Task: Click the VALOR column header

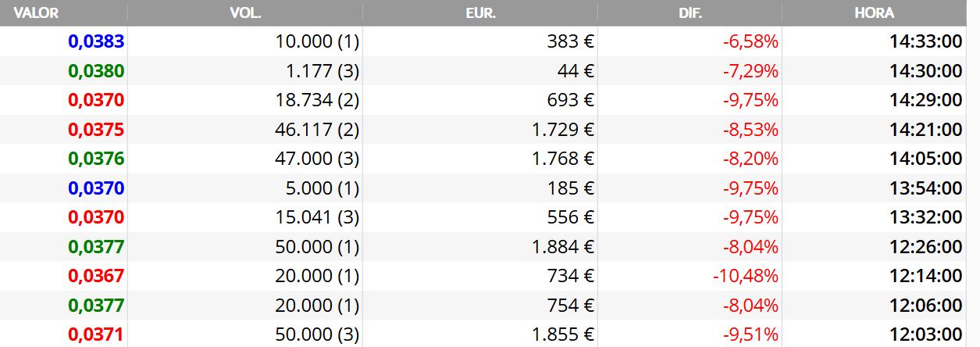Action: pyautogui.click(x=36, y=13)
